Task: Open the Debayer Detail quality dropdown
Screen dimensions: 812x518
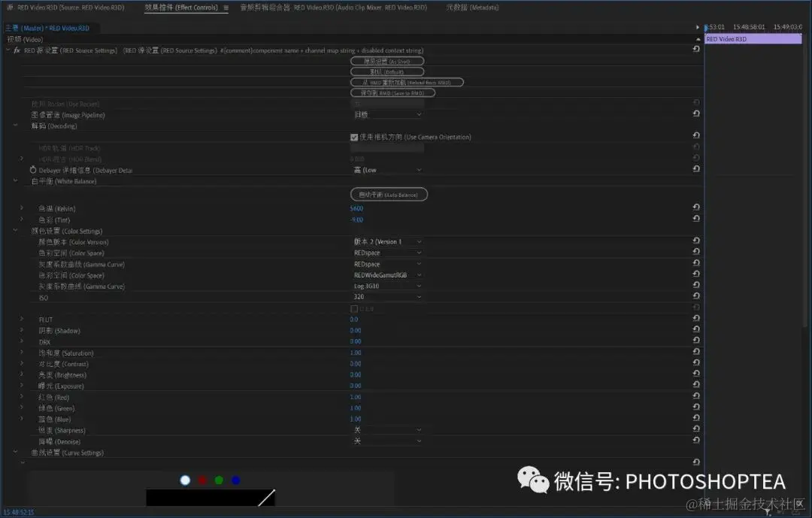Action: 388,170
